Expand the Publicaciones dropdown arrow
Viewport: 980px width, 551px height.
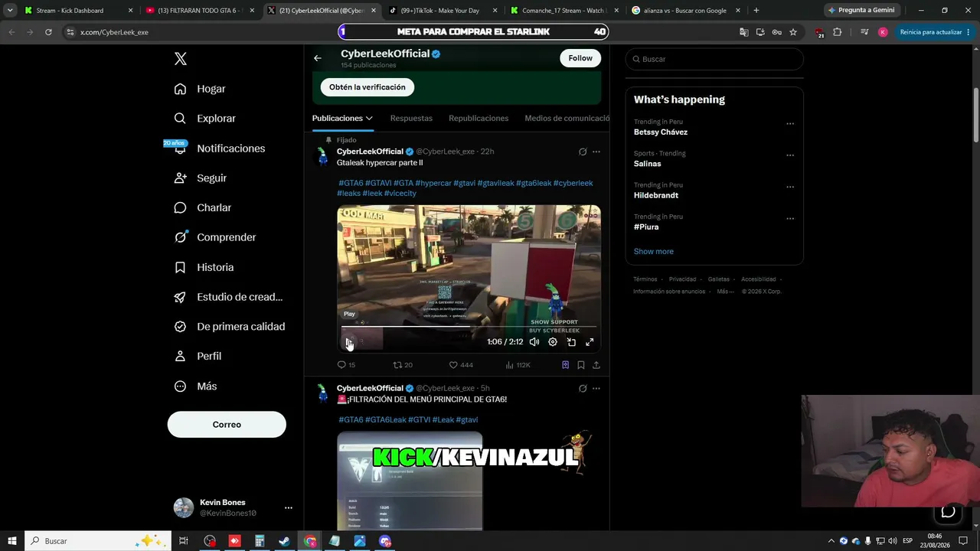[369, 119]
